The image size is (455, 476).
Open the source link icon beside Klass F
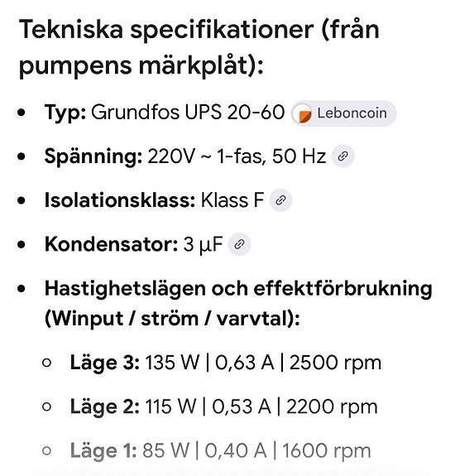(281, 200)
